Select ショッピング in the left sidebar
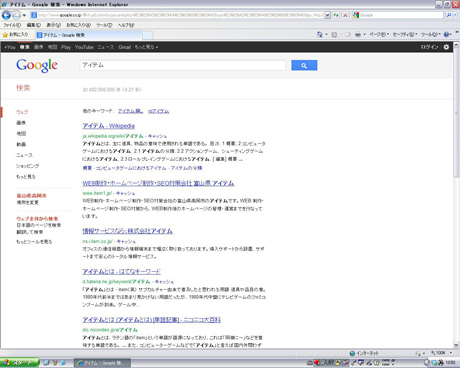Image resolution: width=460 pixels, height=368 pixels. (28, 166)
